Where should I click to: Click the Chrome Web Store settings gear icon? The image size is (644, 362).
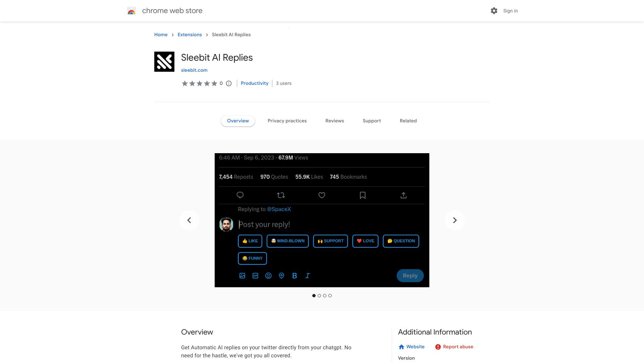(x=494, y=11)
